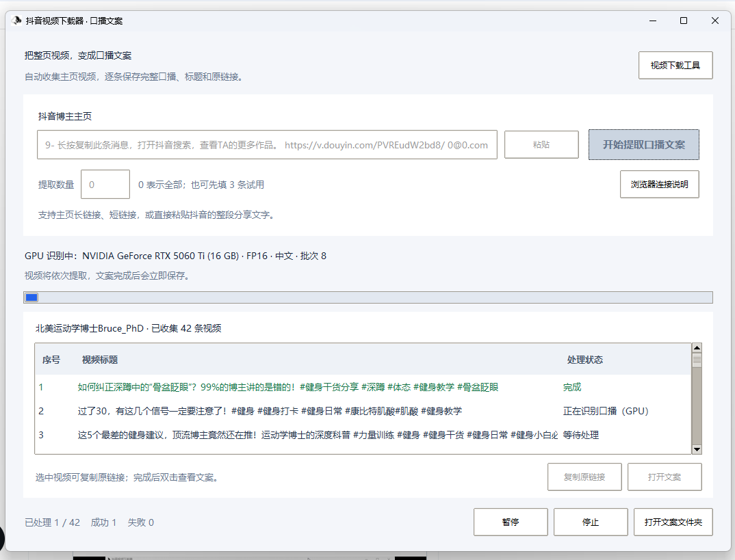Click the 失败 0 counter

click(x=140, y=522)
